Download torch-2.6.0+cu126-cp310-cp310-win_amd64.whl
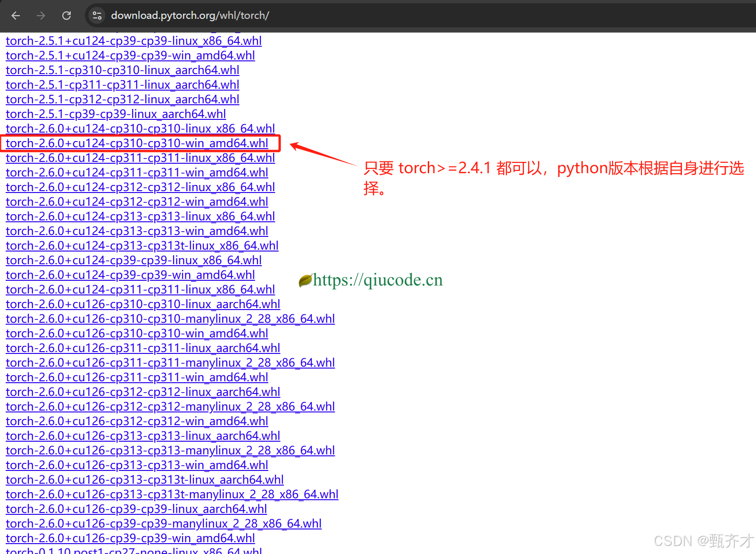Image resolution: width=756 pixels, height=554 pixels. pyautogui.click(x=137, y=334)
